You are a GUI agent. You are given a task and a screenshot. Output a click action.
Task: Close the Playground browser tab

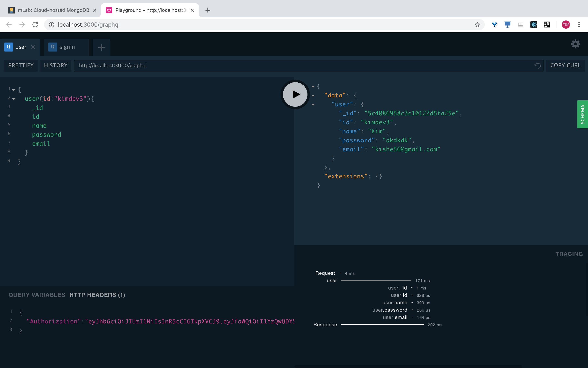point(192,10)
